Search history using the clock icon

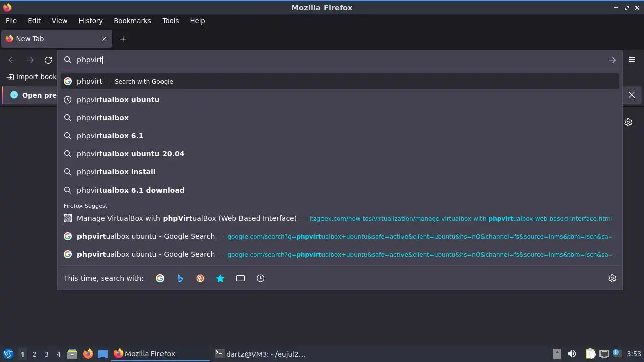tap(261, 278)
